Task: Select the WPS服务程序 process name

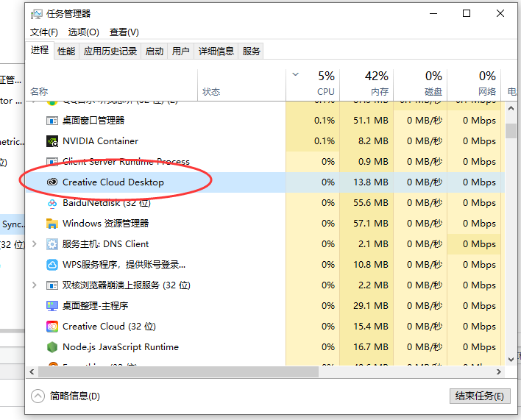Action: (x=124, y=265)
